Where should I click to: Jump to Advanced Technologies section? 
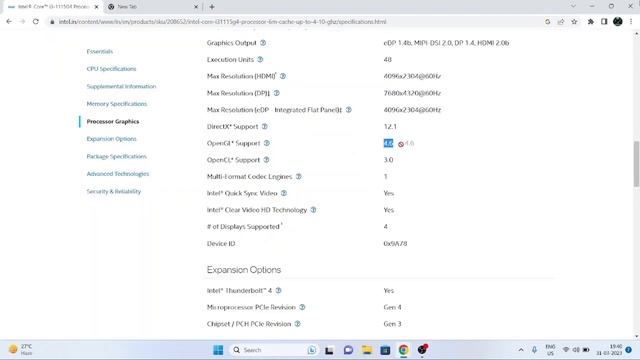click(118, 174)
